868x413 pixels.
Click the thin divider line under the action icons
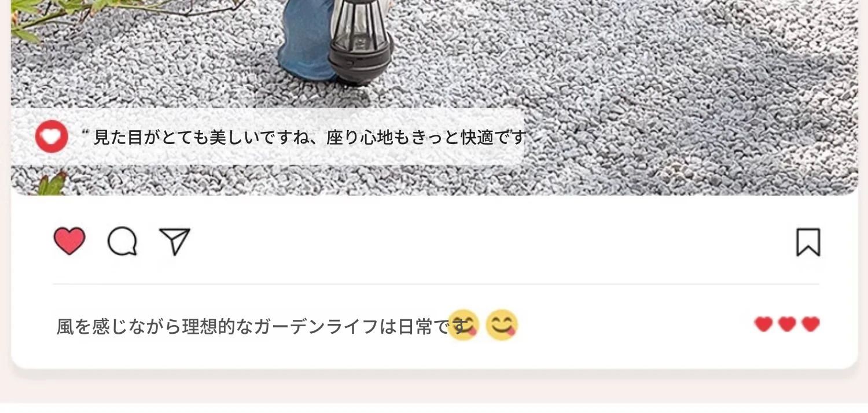436,284
